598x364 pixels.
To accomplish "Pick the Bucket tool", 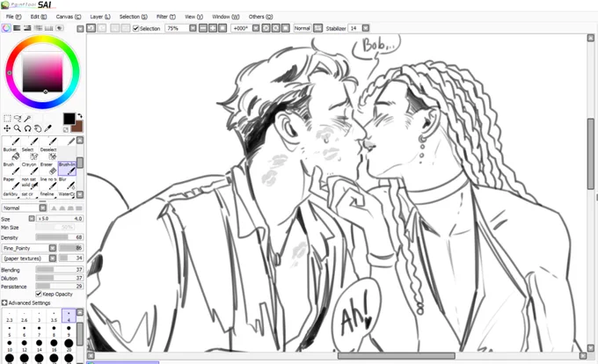I will tap(11, 154).
